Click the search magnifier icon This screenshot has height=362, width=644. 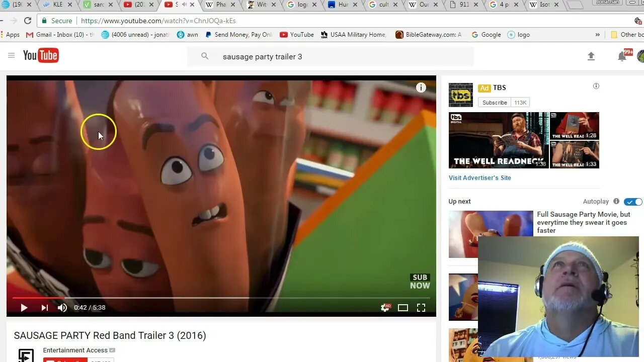point(205,56)
